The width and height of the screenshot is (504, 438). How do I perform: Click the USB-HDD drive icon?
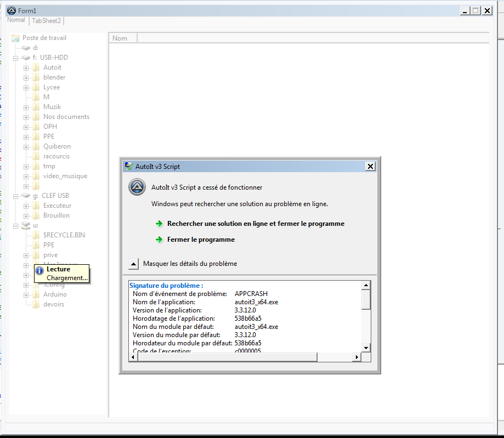26,58
